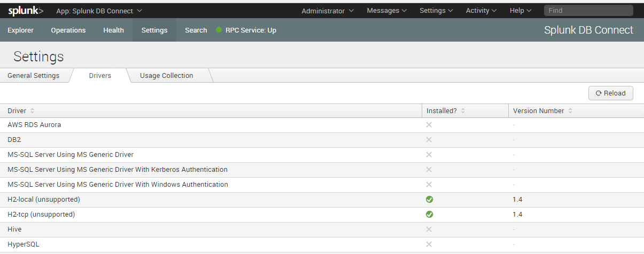Click MS-SQL driver With Windows Authentication
The width and height of the screenshot is (644, 254).
(118, 185)
